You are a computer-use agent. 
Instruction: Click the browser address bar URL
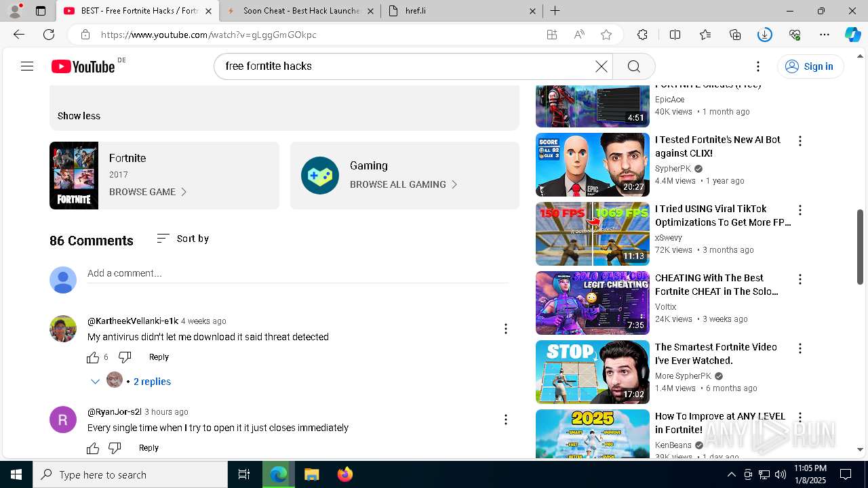click(x=209, y=35)
